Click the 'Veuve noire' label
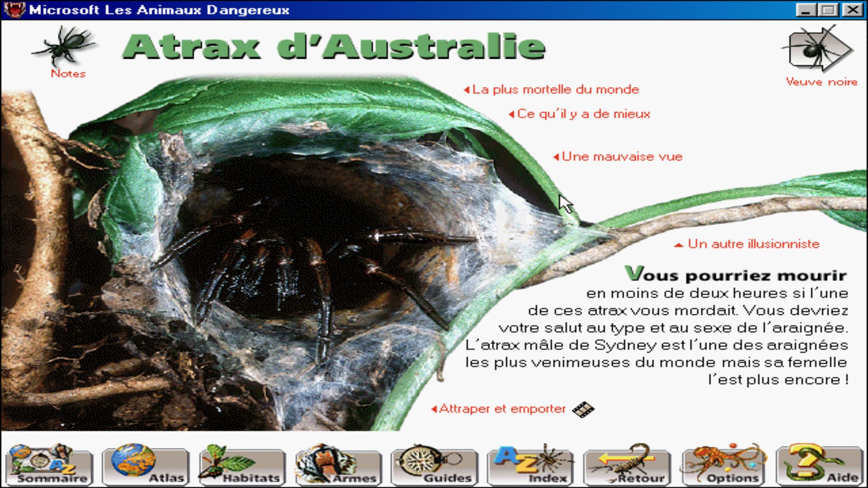868x488 pixels. tap(821, 82)
